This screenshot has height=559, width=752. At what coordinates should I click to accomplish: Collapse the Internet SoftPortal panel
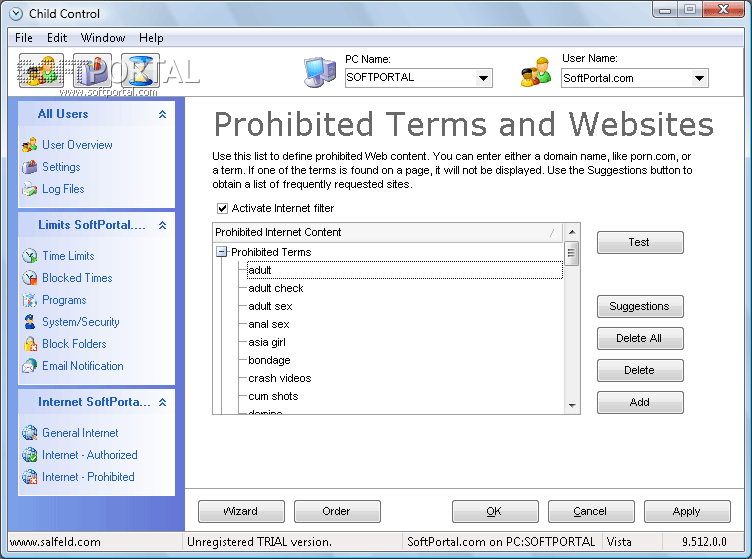point(163,402)
